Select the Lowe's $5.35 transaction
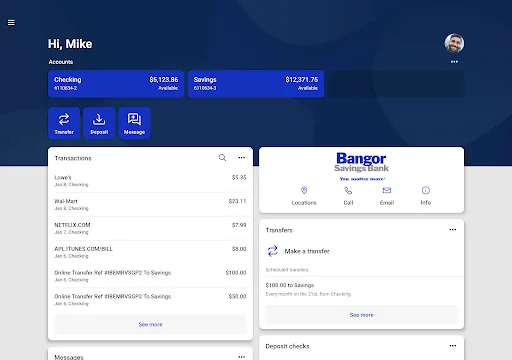The width and height of the screenshot is (512, 360). tap(150, 181)
